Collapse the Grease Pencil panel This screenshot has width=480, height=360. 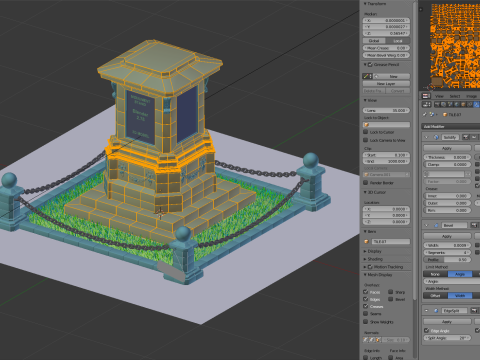click(365, 64)
